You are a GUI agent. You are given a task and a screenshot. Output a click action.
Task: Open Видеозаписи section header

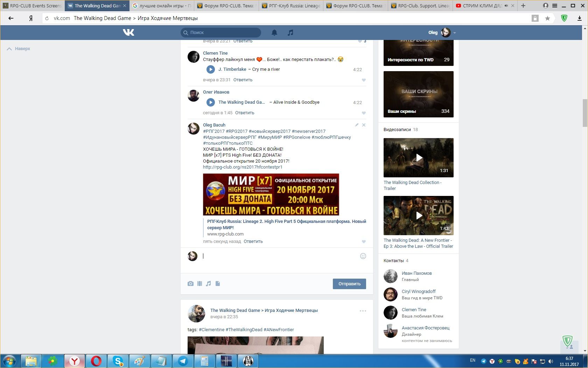click(397, 130)
